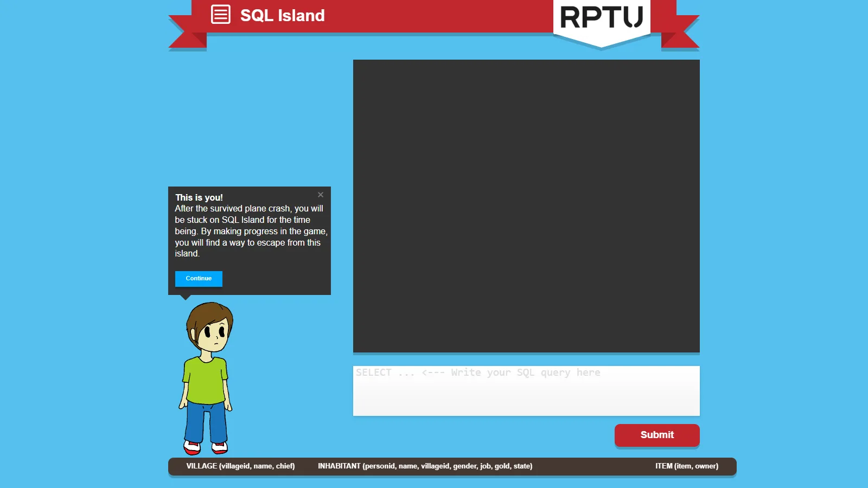The height and width of the screenshot is (488, 868).
Task: Click the player character figure
Action: pos(207,378)
